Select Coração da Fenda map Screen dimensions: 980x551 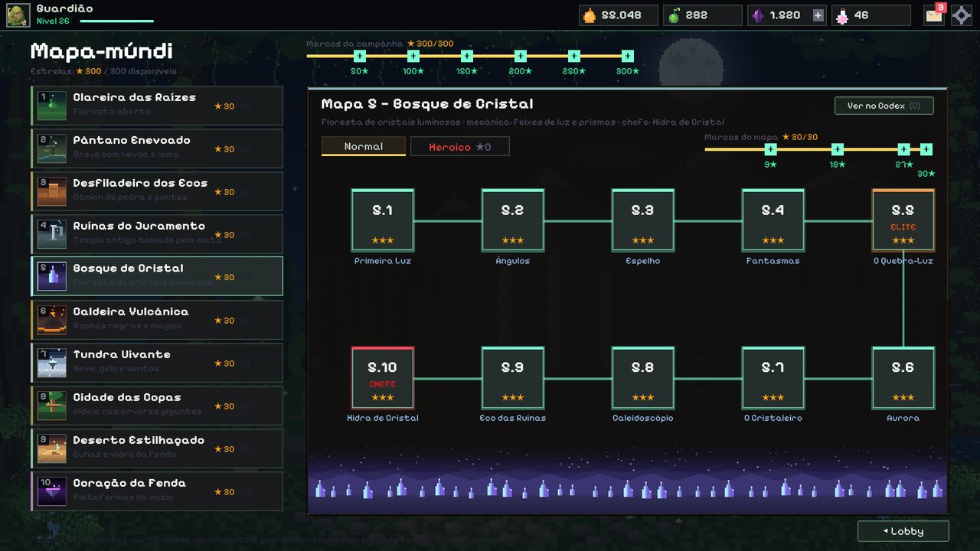(157, 491)
